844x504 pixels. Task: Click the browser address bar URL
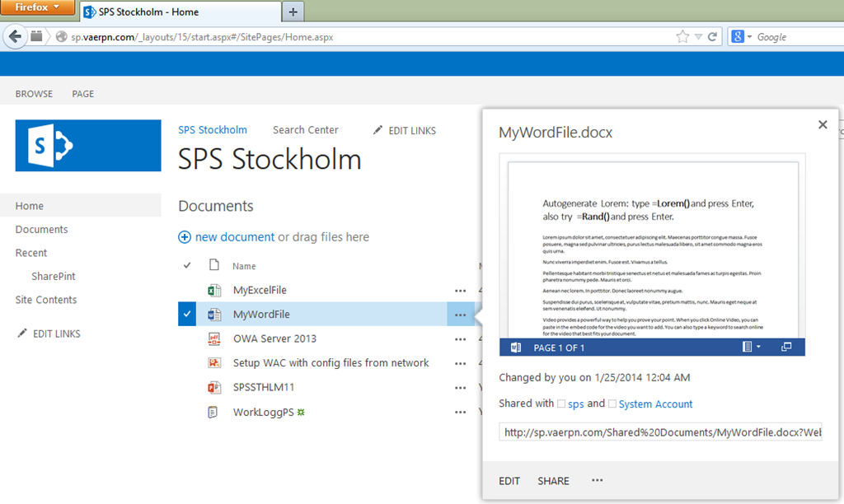click(202, 37)
